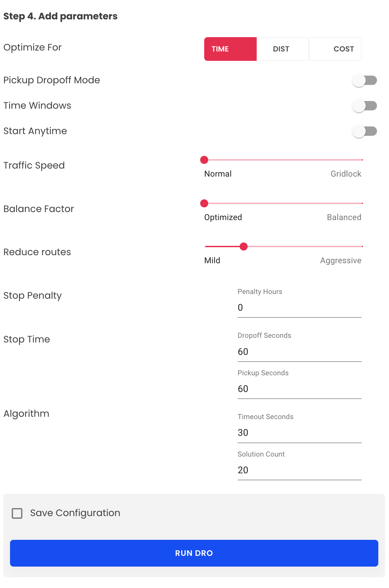Focus the Dropoff Seconds field
Screen dimensions: 389x588
pyautogui.click(x=299, y=352)
